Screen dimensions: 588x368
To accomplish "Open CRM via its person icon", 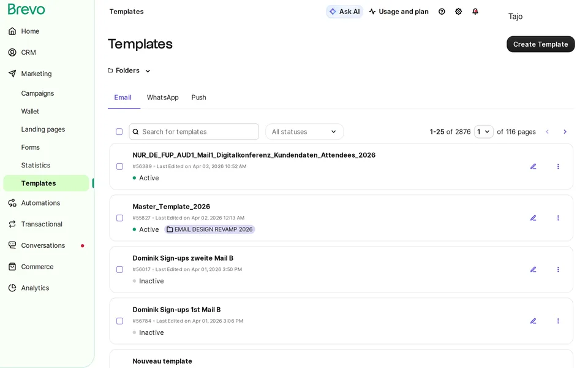I will (12, 52).
